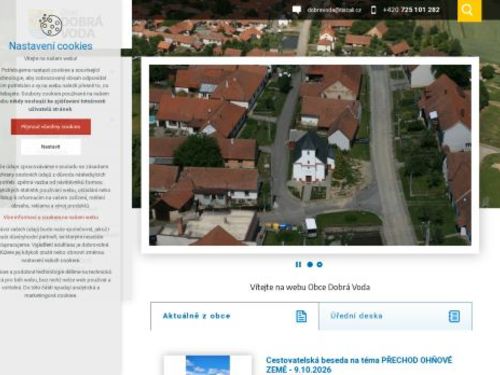Click the email address in the top bar
The height and width of the screenshot is (375, 500).
334,10
